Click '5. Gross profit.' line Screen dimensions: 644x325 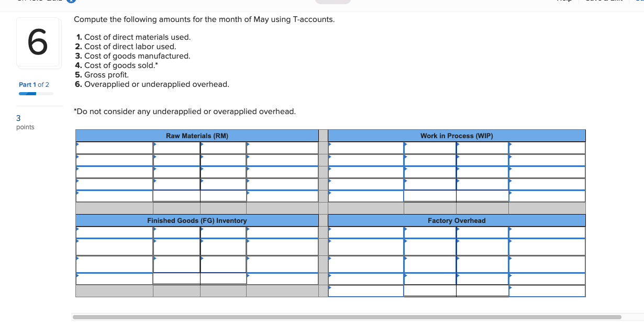click(102, 75)
